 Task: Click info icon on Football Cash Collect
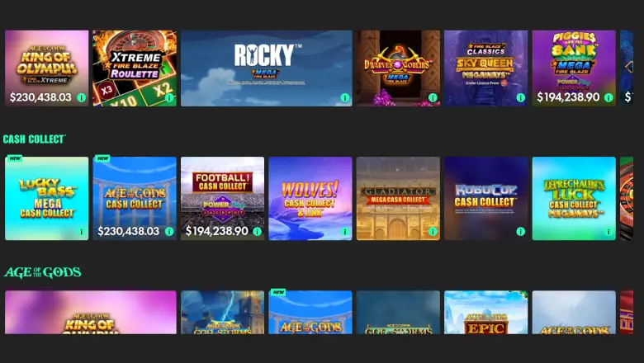pos(257,232)
